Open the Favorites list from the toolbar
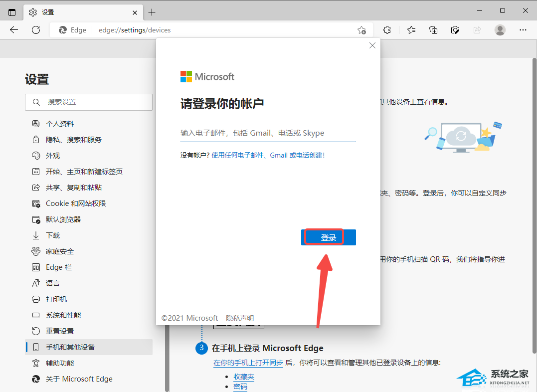The image size is (537, 392). [411, 30]
